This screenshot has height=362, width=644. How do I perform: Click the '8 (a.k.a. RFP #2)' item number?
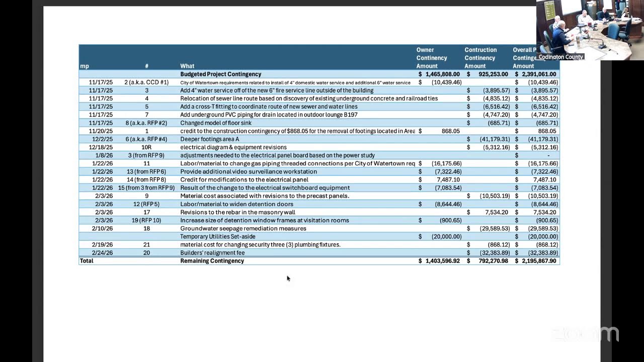coord(146,123)
